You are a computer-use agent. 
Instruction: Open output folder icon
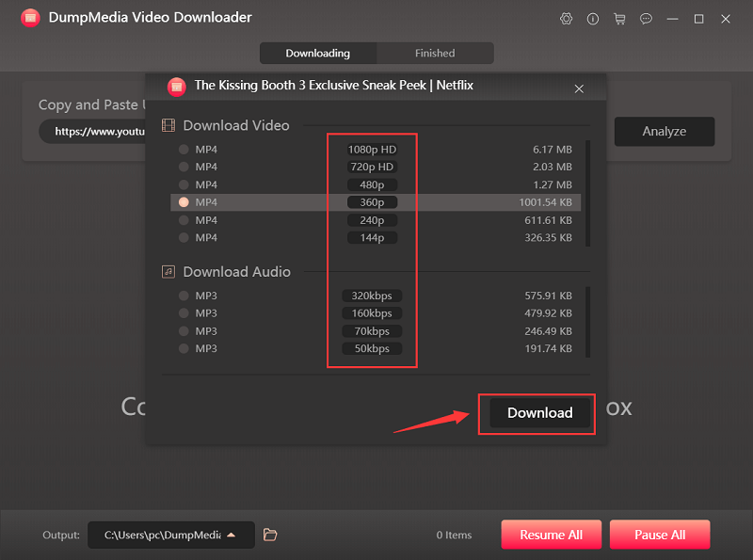(270, 535)
